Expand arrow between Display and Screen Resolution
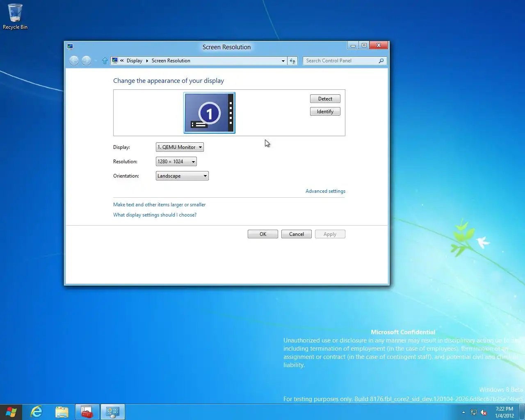Screen dimensions: 525x420 pyautogui.click(x=147, y=61)
